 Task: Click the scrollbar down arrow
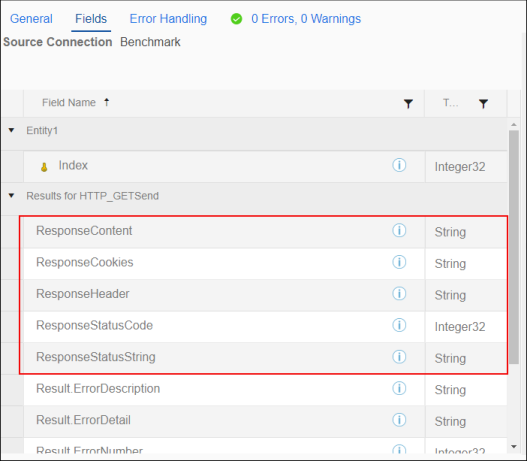(514, 447)
